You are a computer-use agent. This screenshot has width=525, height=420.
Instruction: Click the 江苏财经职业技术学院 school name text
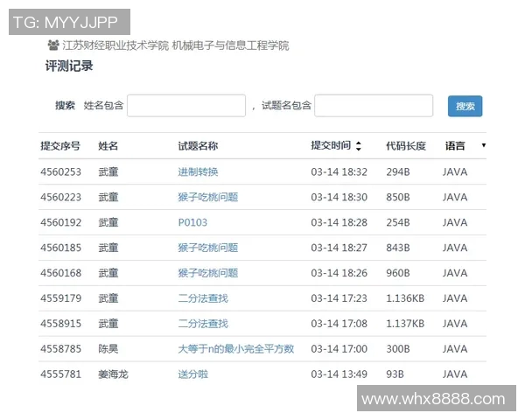[x=115, y=45]
